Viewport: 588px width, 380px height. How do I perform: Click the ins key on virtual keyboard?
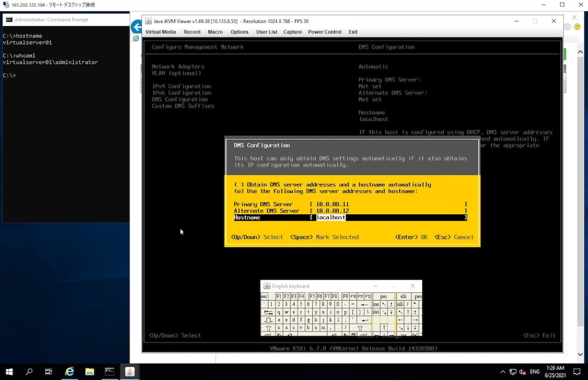pyautogui.click(x=376, y=305)
